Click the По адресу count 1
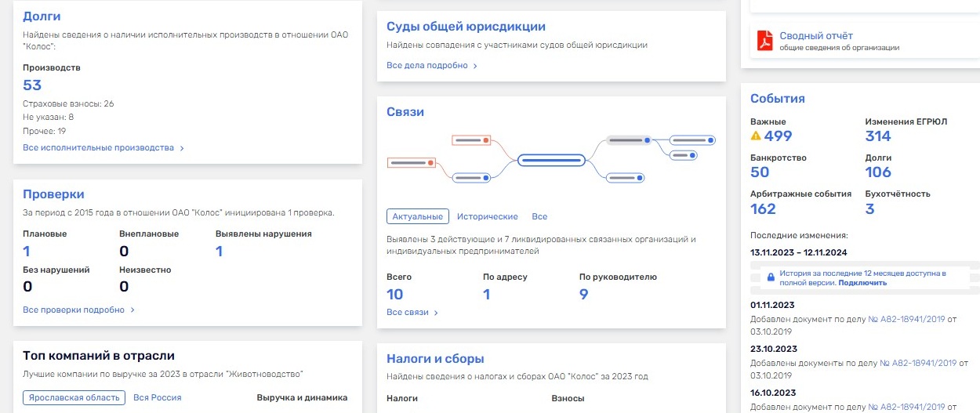 click(x=487, y=294)
